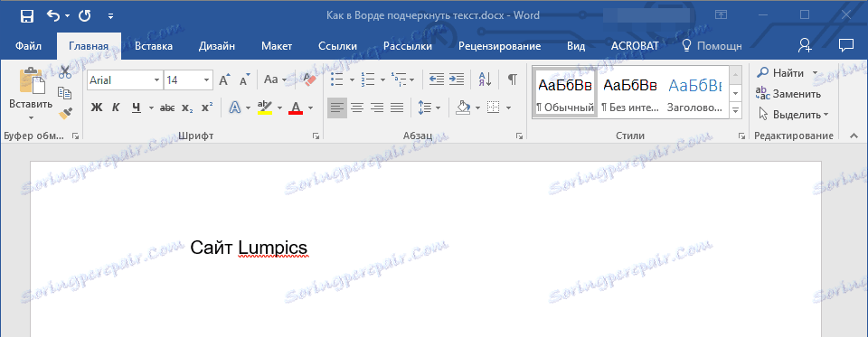Image resolution: width=868 pixels, height=337 pixels.
Task: Center the text
Action: tap(357, 108)
